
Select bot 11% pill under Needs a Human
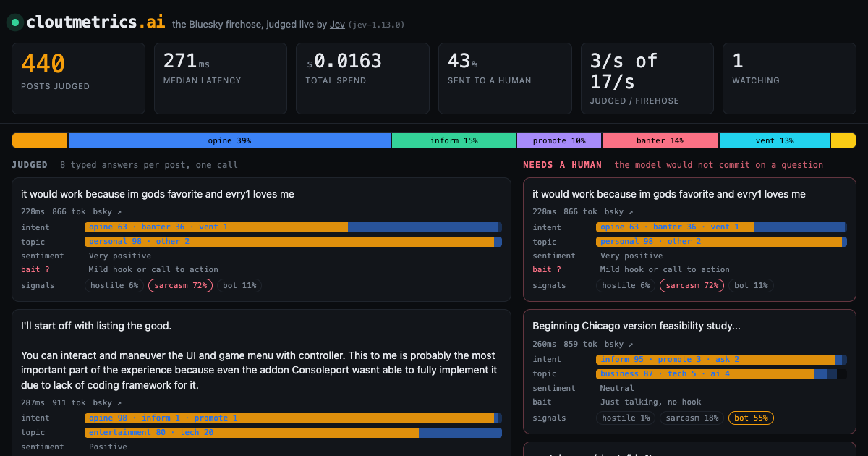[x=751, y=285]
